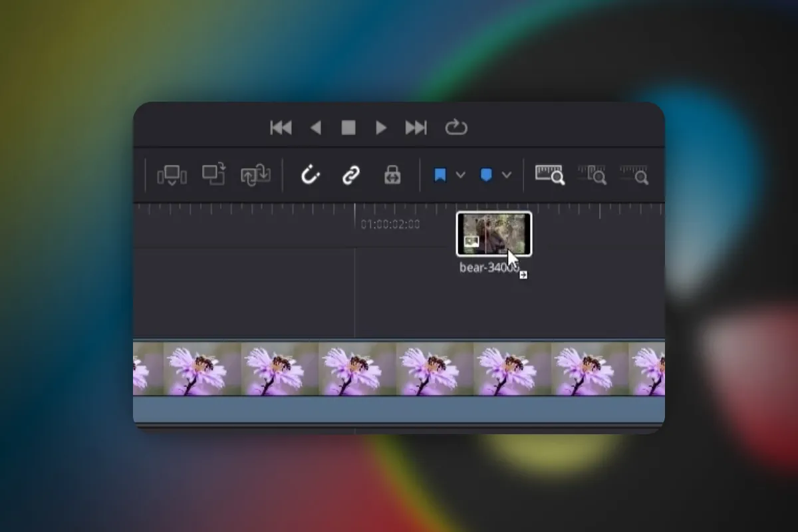Click the bear-3400 clip name label

coord(489,268)
